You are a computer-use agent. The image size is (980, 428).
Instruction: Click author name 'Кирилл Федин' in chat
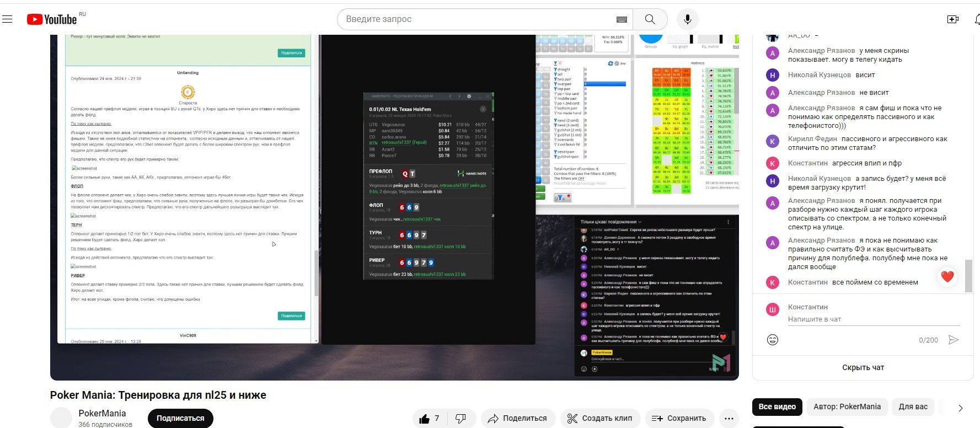click(812, 139)
